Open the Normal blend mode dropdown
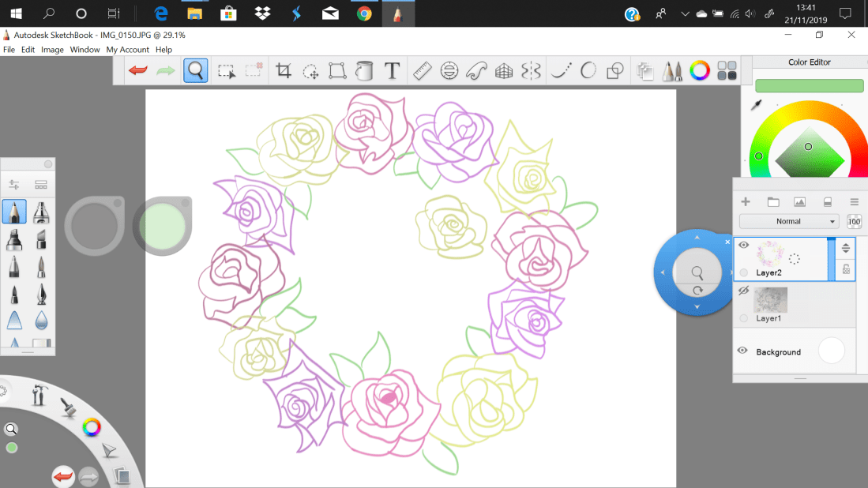This screenshot has height=488, width=868. [789, 221]
